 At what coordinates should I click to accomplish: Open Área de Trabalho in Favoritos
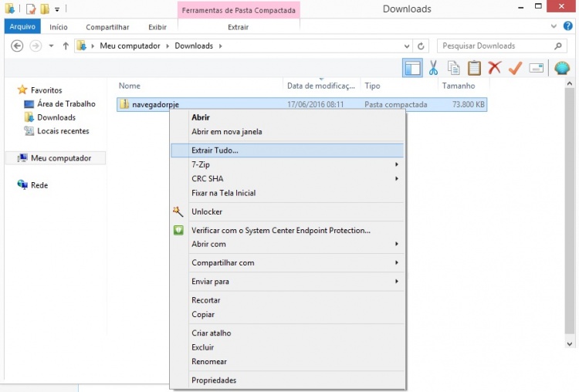(66, 103)
